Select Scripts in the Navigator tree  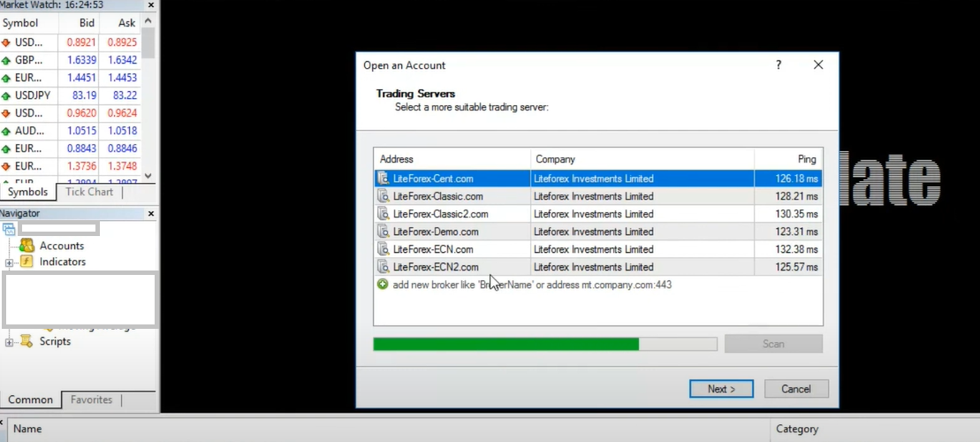[x=55, y=341]
